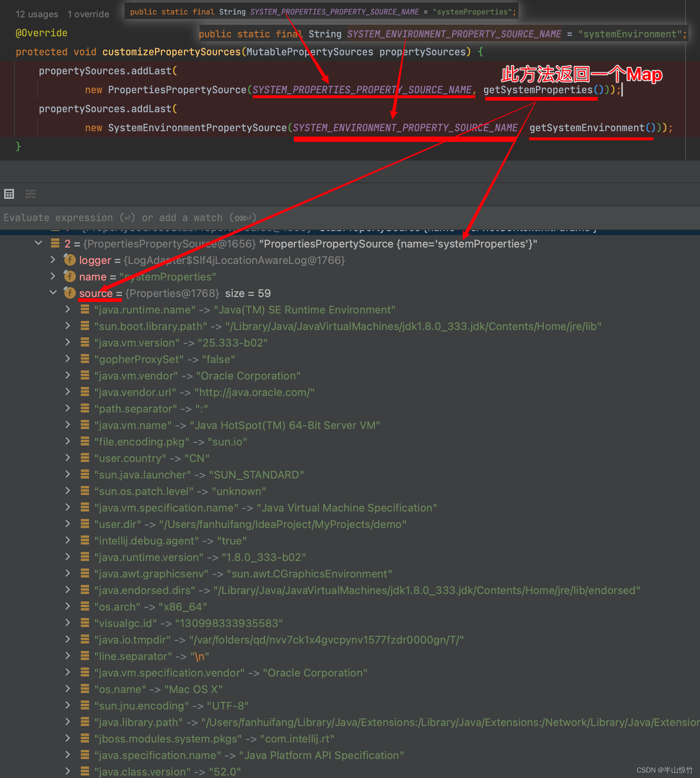Click the tree layout icon beside table icon
The height and width of the screenshot is (778, 700).
[31, 193]
